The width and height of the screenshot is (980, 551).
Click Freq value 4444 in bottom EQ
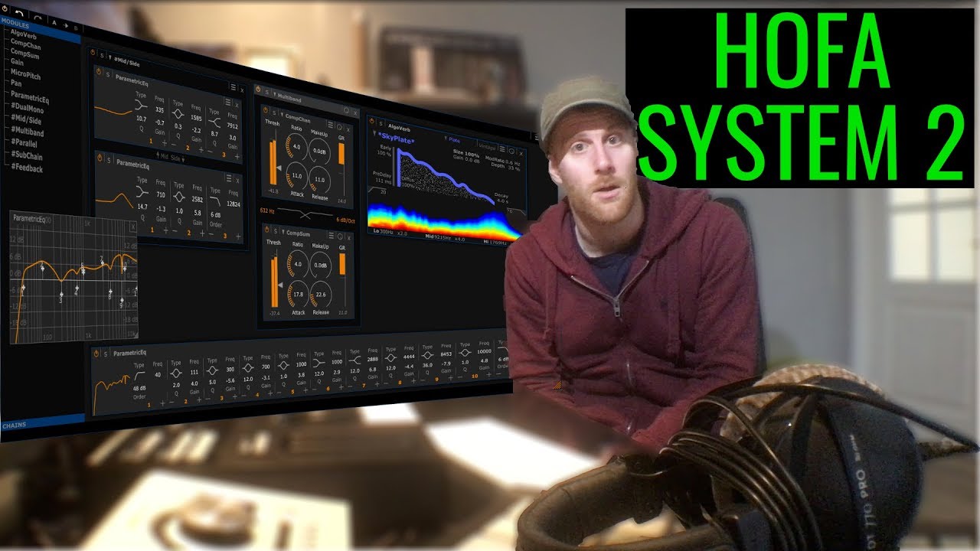408,357
